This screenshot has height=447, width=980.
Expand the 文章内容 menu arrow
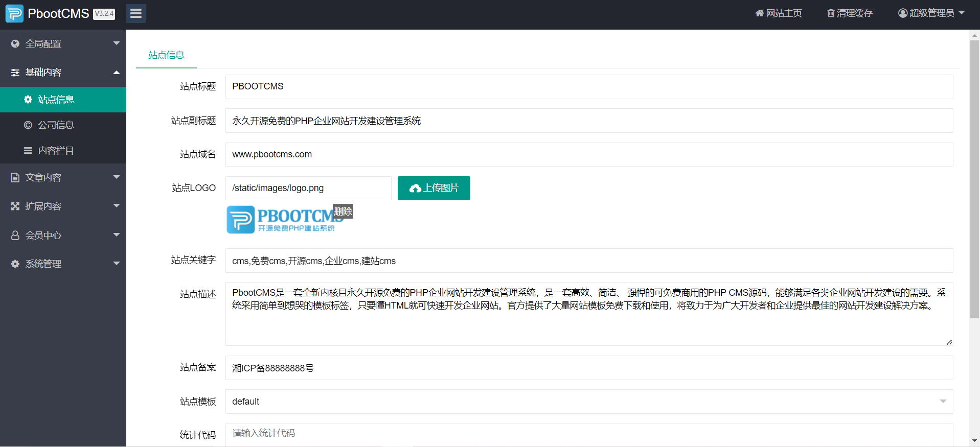coord(117,177)
